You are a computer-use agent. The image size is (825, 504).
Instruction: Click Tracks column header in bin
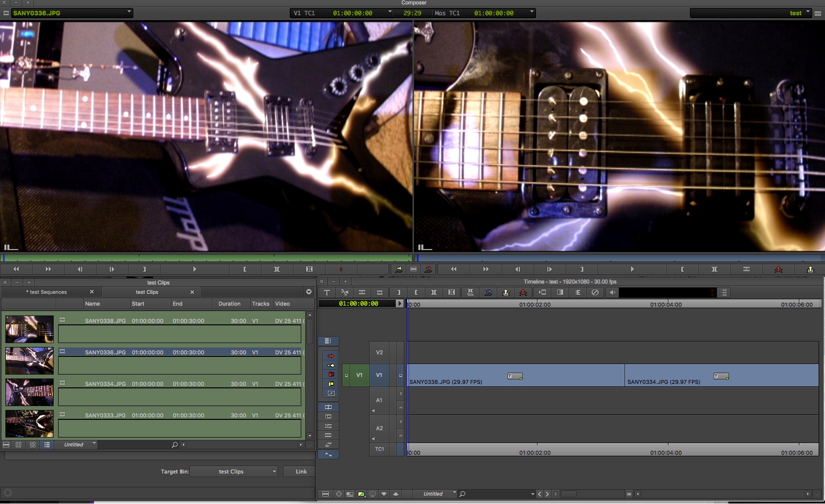click(261, 304)
